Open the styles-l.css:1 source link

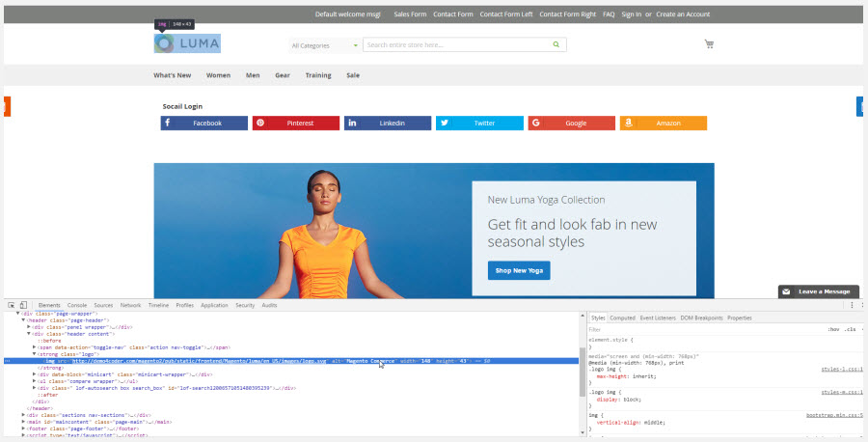coord(842,369)
